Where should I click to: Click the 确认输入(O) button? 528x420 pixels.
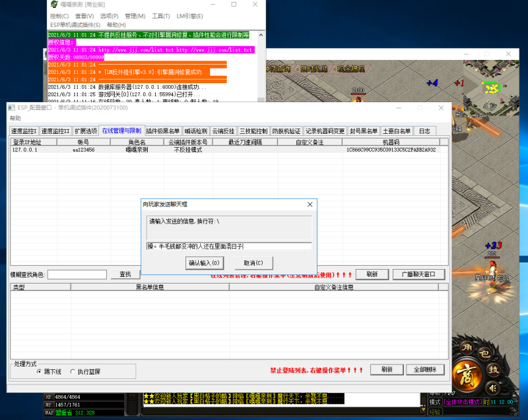[204, 263]
